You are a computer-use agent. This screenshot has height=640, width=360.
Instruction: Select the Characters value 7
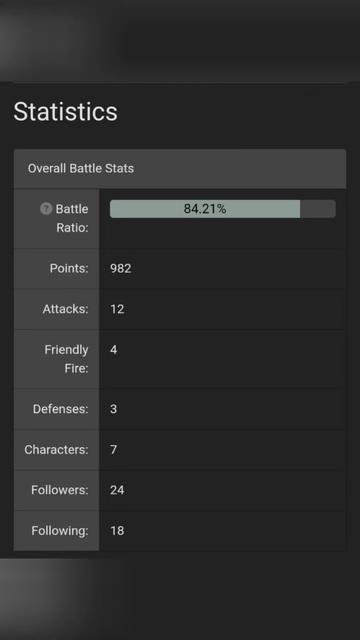[113, 450]
